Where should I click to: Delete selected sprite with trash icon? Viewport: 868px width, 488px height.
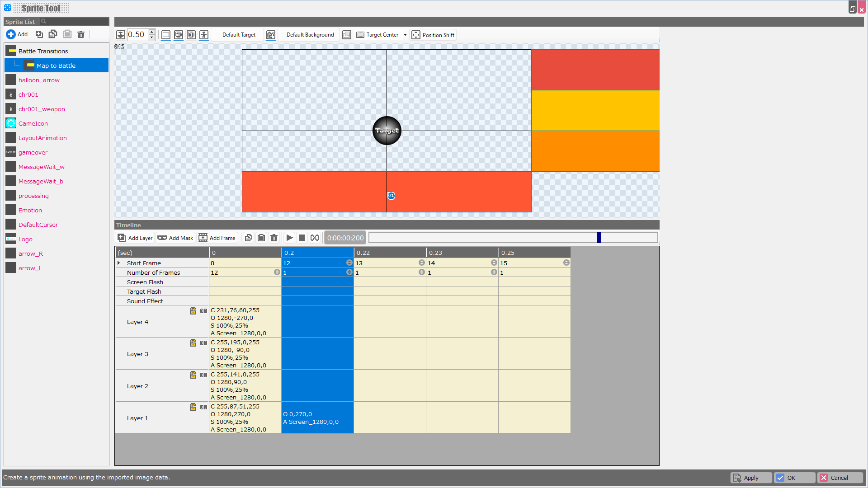click(81, 34)
